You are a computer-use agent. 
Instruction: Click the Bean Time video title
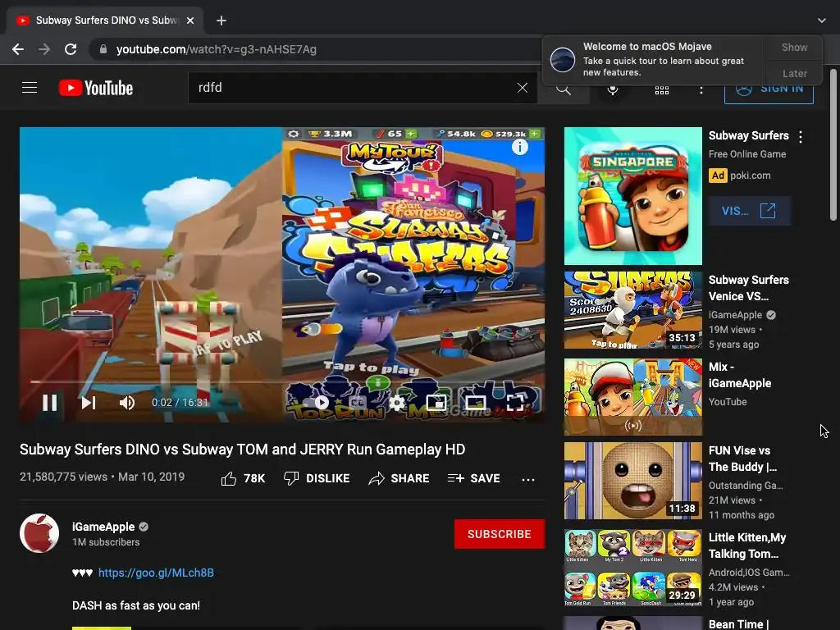[x=738, y=624]
